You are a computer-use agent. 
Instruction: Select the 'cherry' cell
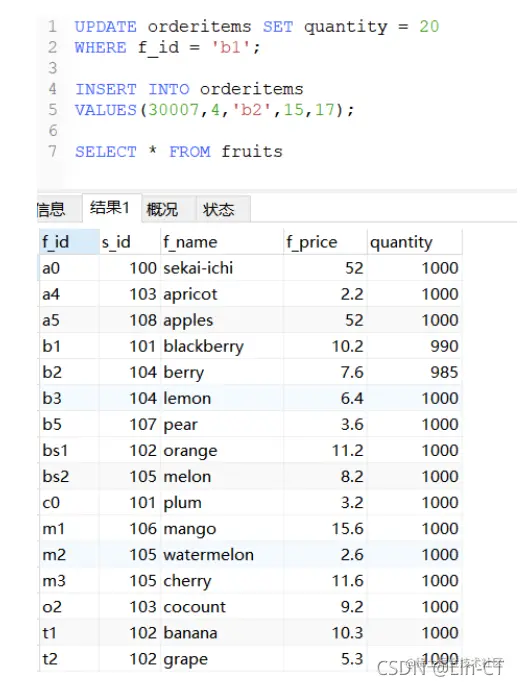222,581
